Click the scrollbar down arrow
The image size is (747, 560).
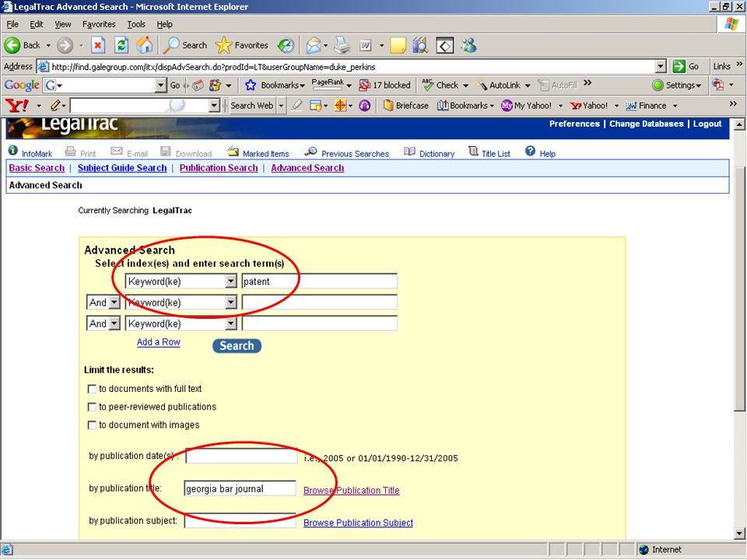739,534
